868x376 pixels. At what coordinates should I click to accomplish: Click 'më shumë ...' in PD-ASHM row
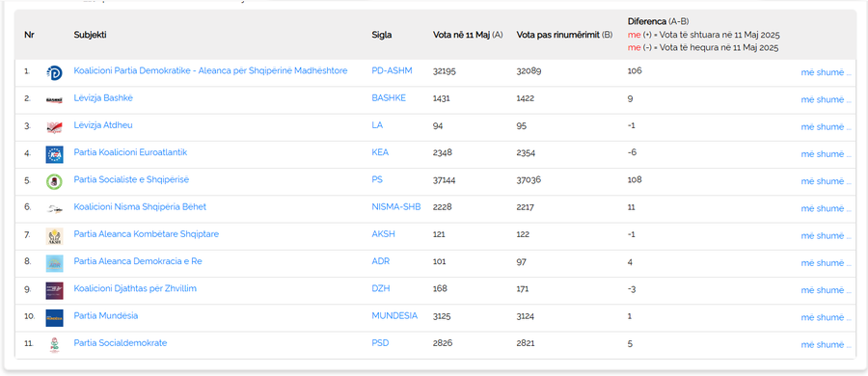click(x=826, y=72)
